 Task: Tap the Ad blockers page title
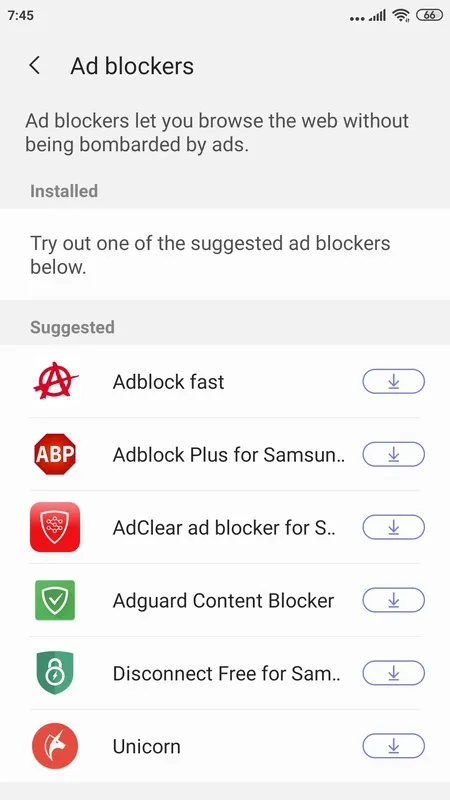[132, 66]
